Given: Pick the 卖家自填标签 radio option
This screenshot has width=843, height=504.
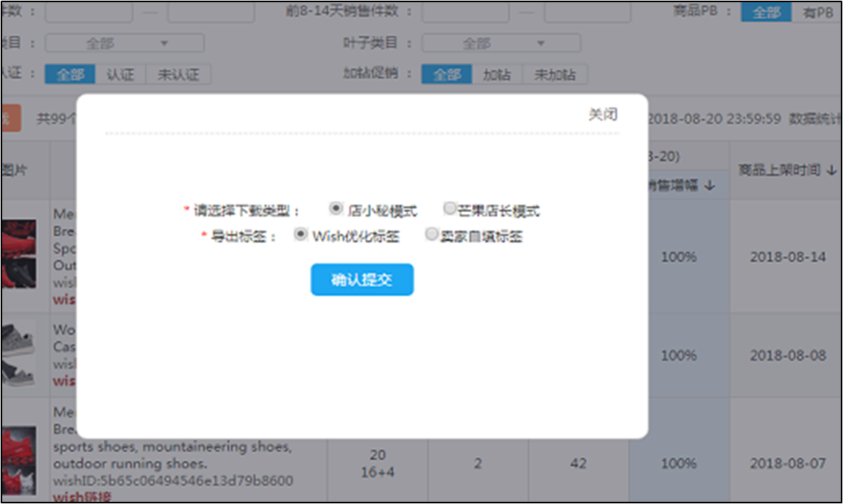Looking at the screenshot, I should tap(431, 235).
